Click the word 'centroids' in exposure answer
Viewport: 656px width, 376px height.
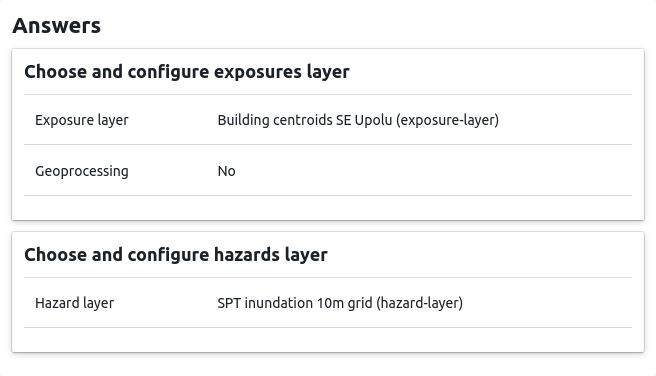pos(303,120)
